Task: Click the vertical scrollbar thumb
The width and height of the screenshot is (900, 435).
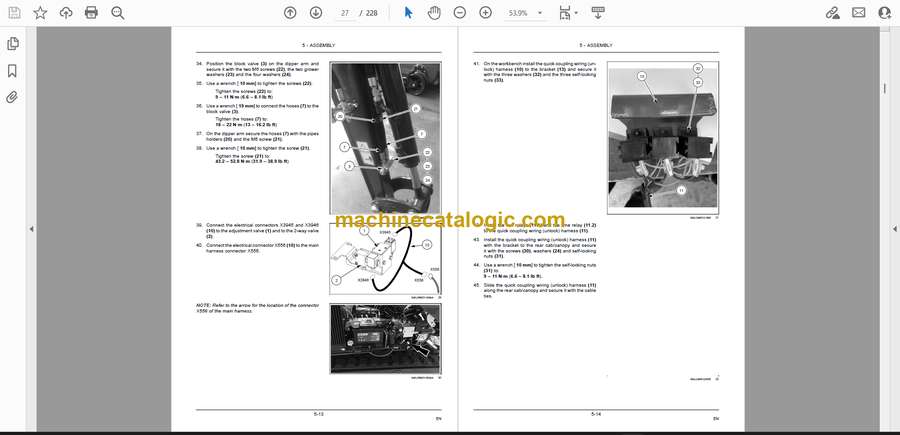Action: coord(884,87)
